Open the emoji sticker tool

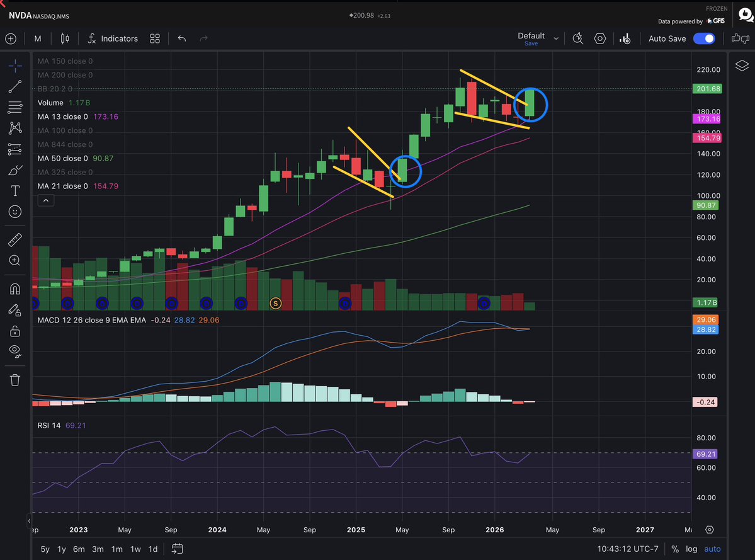(15, 212)
